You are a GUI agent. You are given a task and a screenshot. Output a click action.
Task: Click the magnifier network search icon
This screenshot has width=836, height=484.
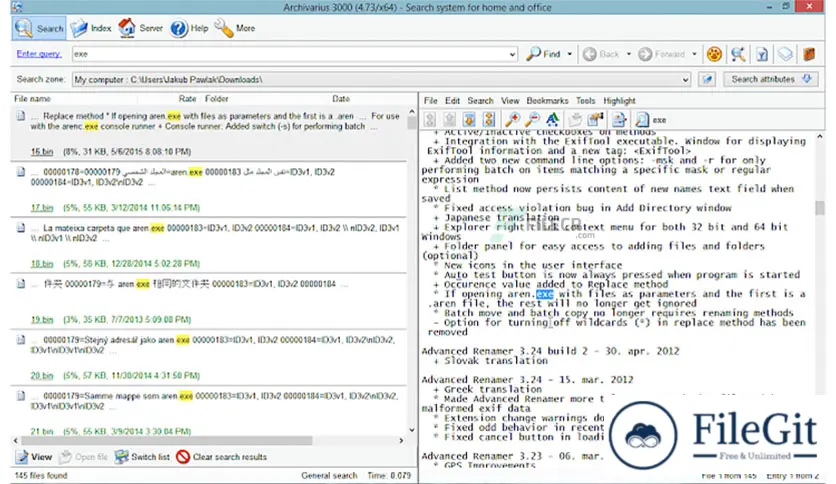click(738, 54)
